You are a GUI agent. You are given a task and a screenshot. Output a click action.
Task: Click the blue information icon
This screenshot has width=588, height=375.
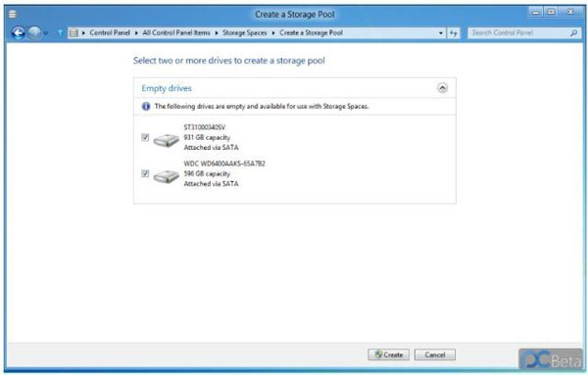click(146, 107)
